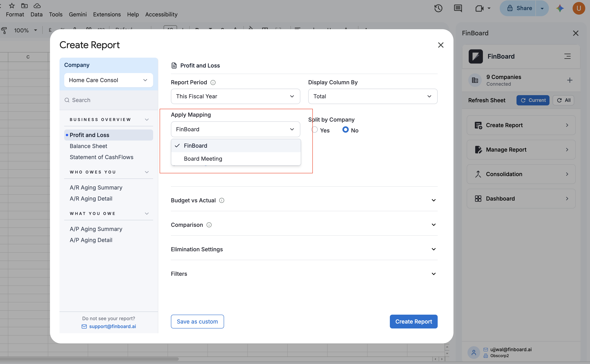Refresh the Current sheet

pyautogui.click(x=533, y=100)
